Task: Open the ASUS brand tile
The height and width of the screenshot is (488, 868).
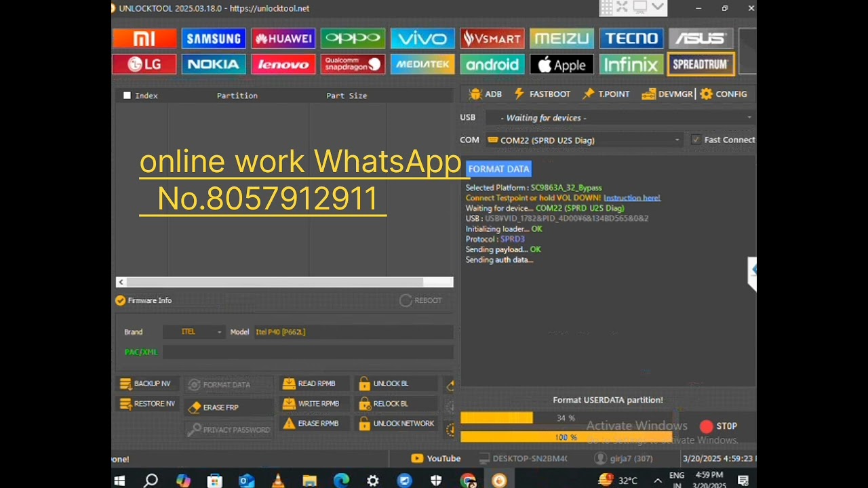Action: pyautogui.click(x=701, y=39)
